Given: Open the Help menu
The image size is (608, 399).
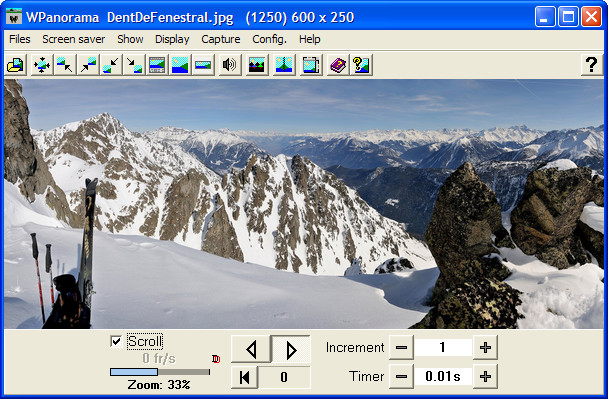Looking at the screenshot, I should pos(309,39).
